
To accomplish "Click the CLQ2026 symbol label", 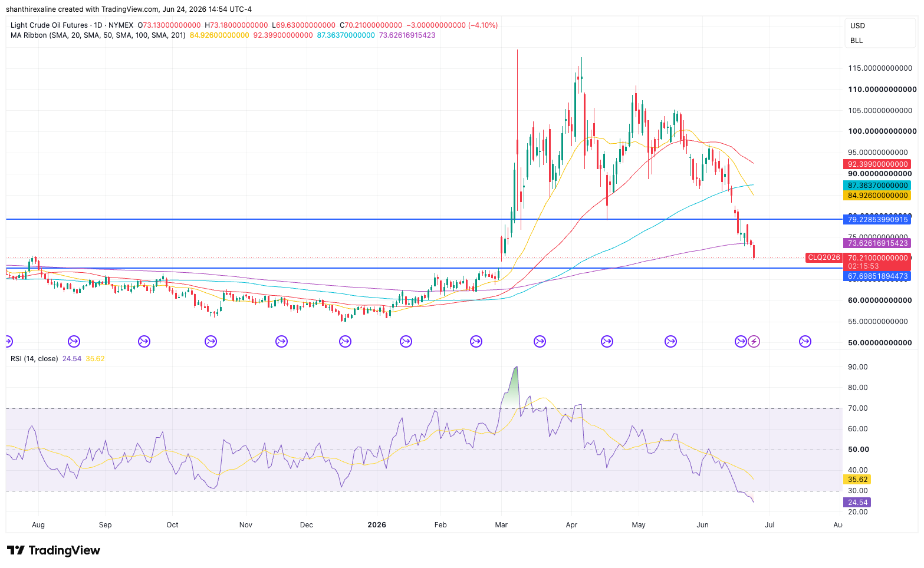I will point(824,257).
